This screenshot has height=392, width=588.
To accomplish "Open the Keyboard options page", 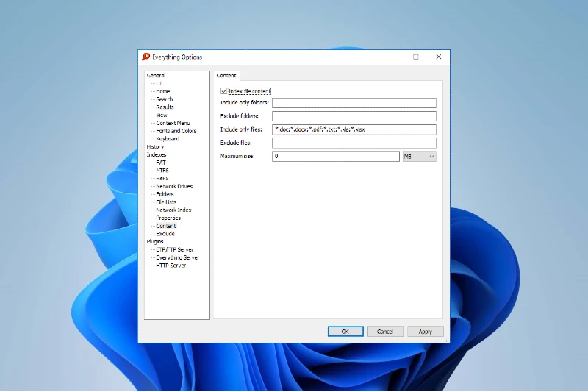I will pyautogui.click(x=168, y=138).
